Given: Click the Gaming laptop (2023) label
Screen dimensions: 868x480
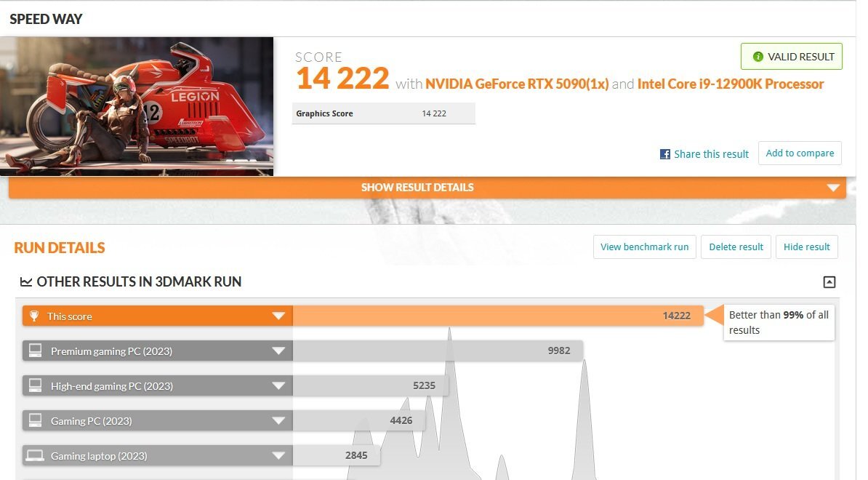Looking at the screenshot, I should (x=99, y=456).
